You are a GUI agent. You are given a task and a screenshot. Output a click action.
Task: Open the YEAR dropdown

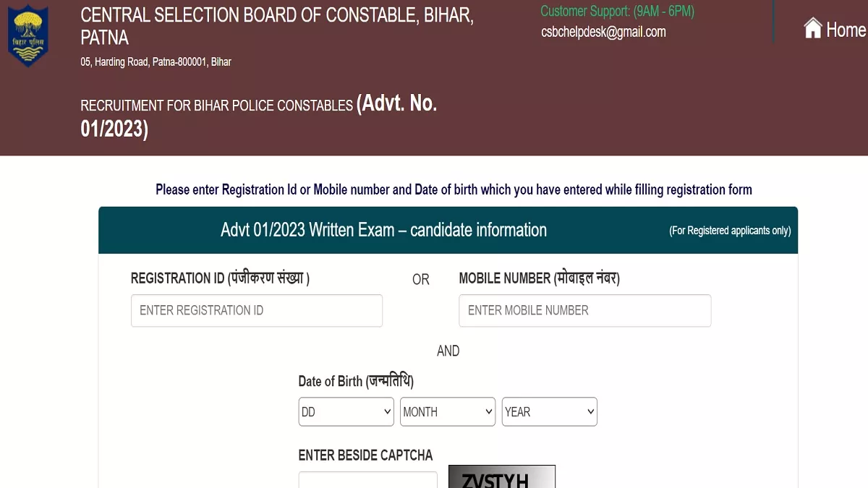point(549,412)
